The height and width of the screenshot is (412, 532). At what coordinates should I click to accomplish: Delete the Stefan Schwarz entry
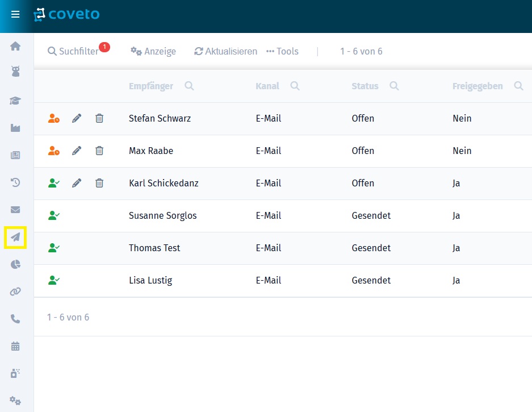click(99, 118)
